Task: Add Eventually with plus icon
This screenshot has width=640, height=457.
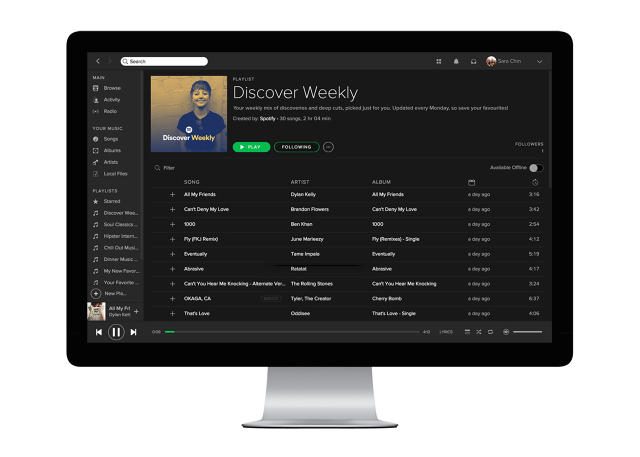Action: 172,254
